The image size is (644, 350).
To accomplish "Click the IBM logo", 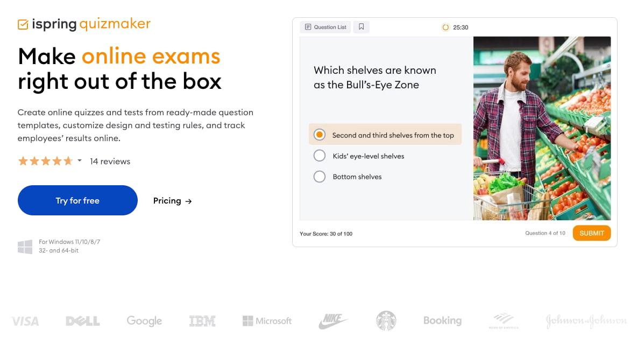I will 202,320.
